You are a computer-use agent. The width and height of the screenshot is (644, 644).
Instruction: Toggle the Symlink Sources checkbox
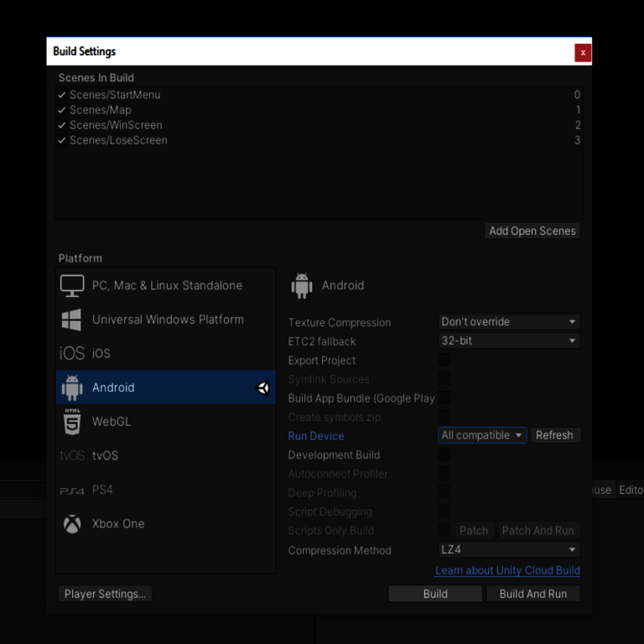click(444, 379)
